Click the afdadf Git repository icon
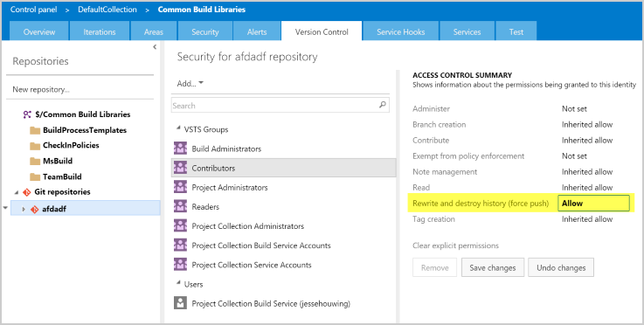 35,209
